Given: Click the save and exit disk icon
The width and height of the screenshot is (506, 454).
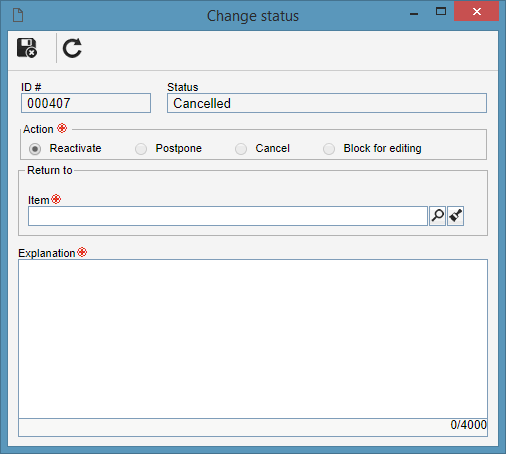Looking at the screenshot, I should 27,48.
